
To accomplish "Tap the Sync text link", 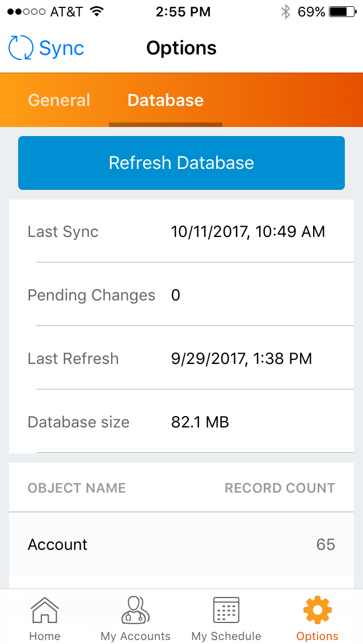I will click(x=61, y=48).
